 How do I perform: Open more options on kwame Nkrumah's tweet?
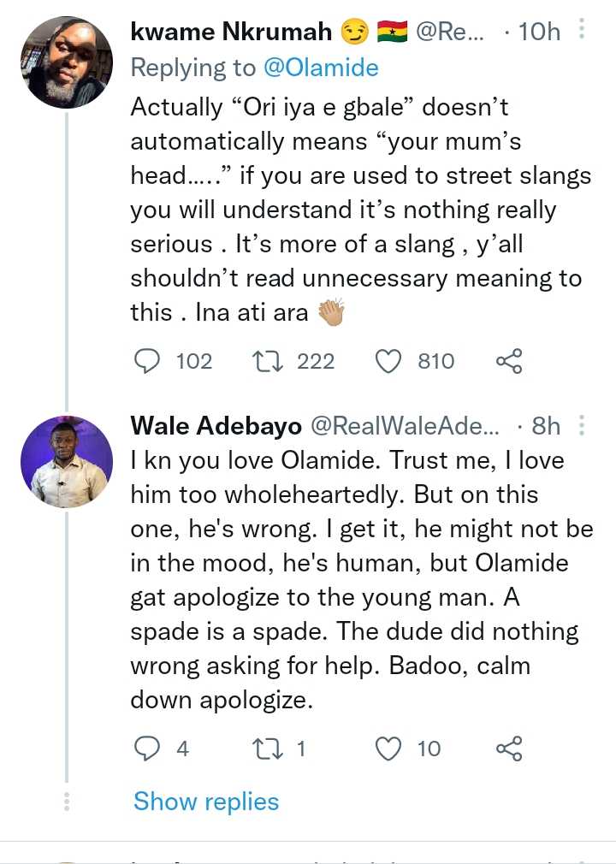pyautogui.click(x=582, y=32)
